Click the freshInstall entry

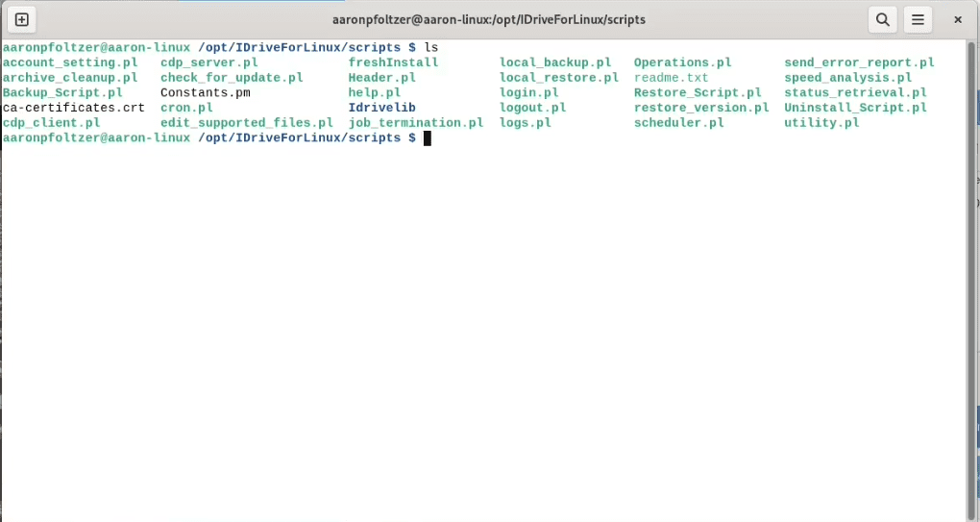(x=394, y=62)
